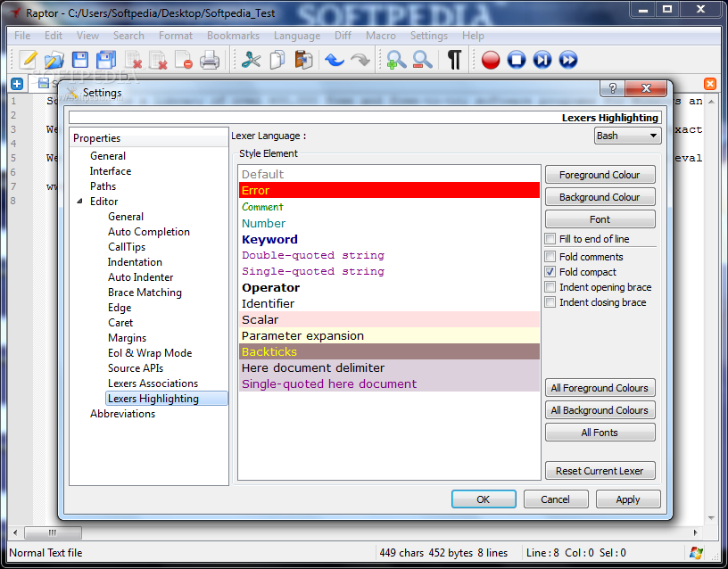Click the Save floppy disk icon
The height and width of the screenshot is (569, 728).
(80, 60)
